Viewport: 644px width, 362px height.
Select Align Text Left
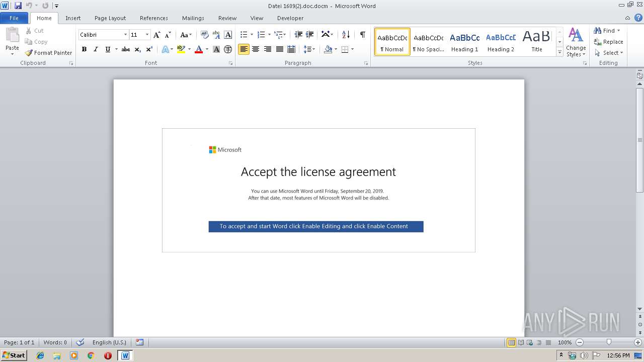tap(244, 49)
